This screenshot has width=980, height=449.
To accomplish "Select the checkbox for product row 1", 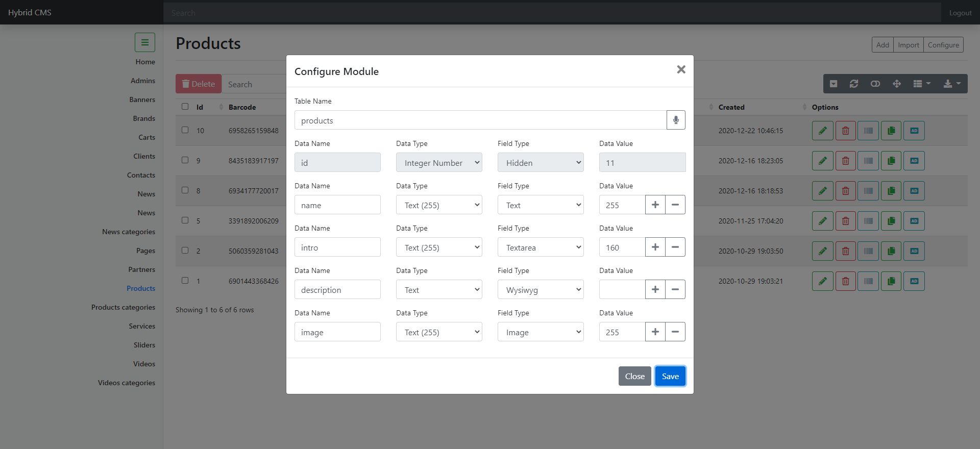I will (185, 281).
